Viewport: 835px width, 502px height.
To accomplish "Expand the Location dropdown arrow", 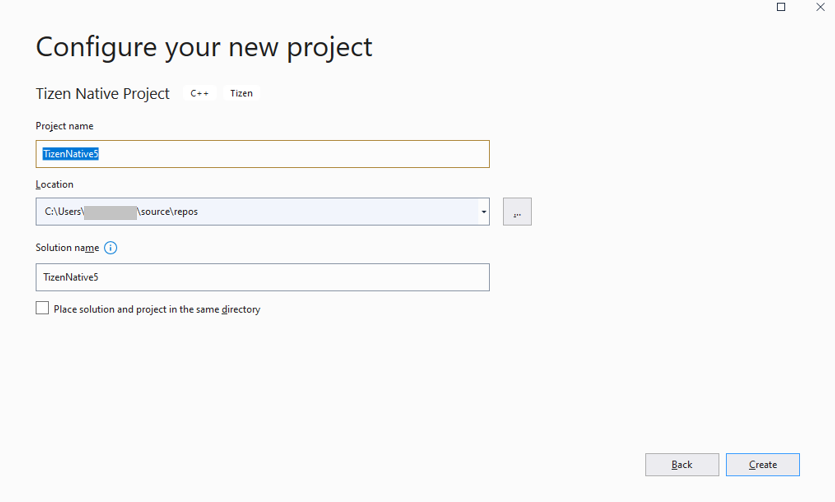I will 483,212.
